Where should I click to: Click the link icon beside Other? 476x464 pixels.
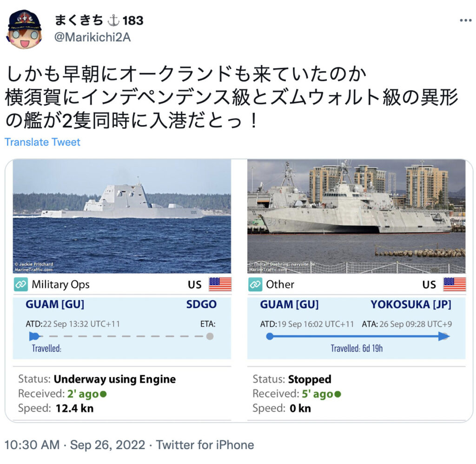255,284
